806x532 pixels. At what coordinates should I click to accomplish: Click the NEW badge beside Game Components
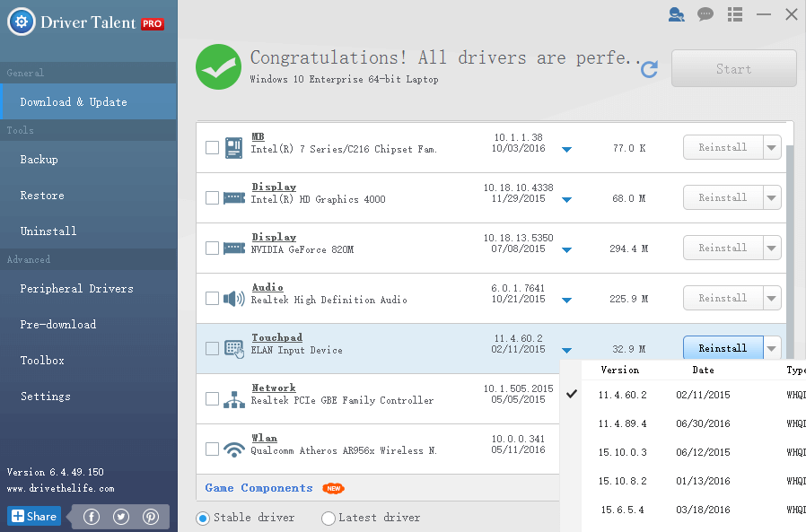click(334, 488)
